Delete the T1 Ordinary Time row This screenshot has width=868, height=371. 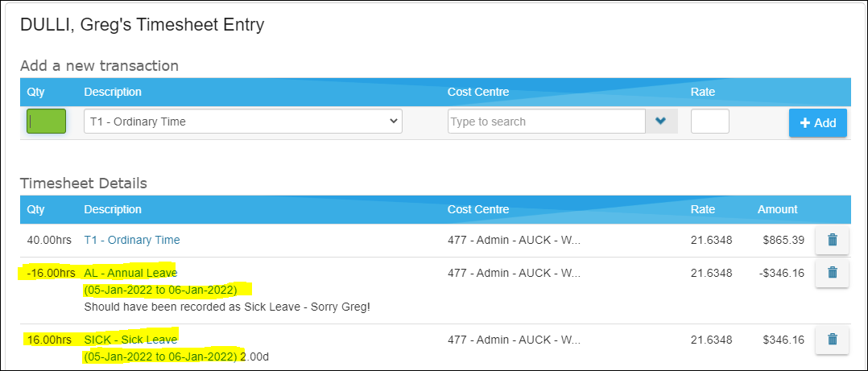tap(832, 240)
